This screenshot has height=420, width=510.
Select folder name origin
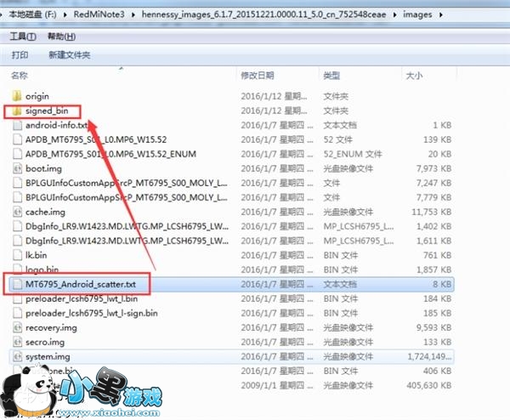[x=37, y=96]
